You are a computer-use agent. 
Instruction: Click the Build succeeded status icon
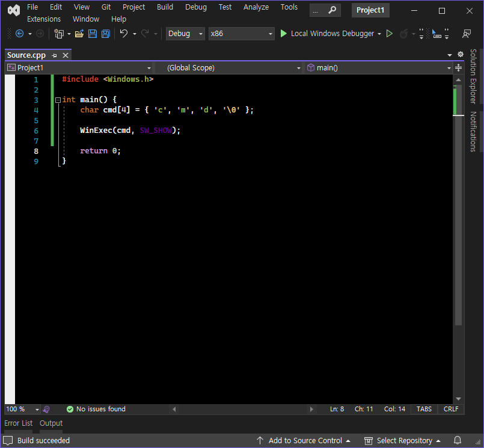click(x=8, y=440)
